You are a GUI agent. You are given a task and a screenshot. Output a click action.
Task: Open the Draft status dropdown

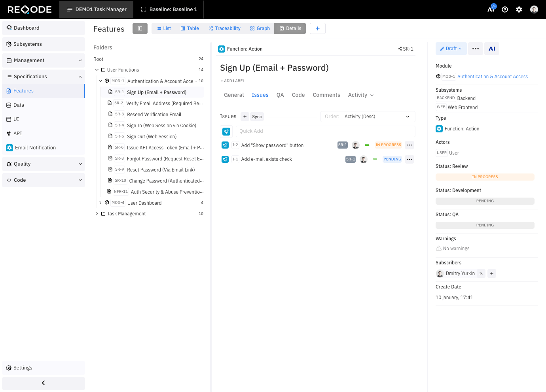(451, 49)
